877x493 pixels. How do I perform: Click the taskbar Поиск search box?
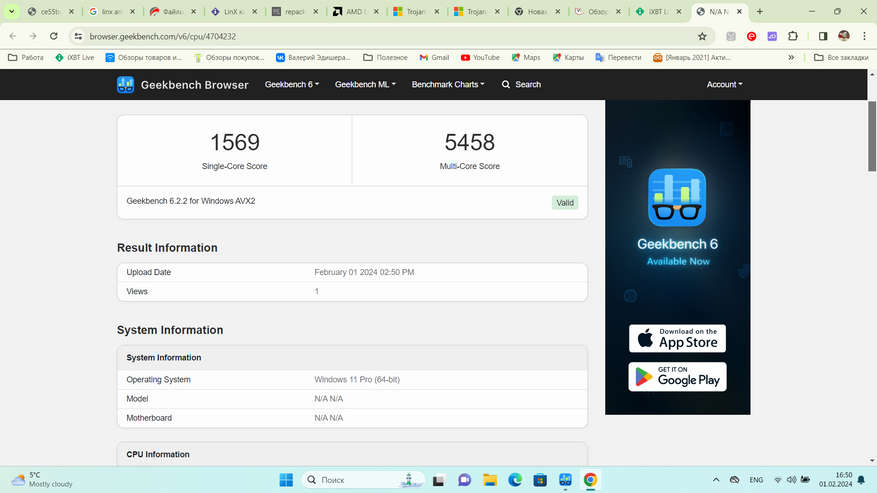coord(364,480)
